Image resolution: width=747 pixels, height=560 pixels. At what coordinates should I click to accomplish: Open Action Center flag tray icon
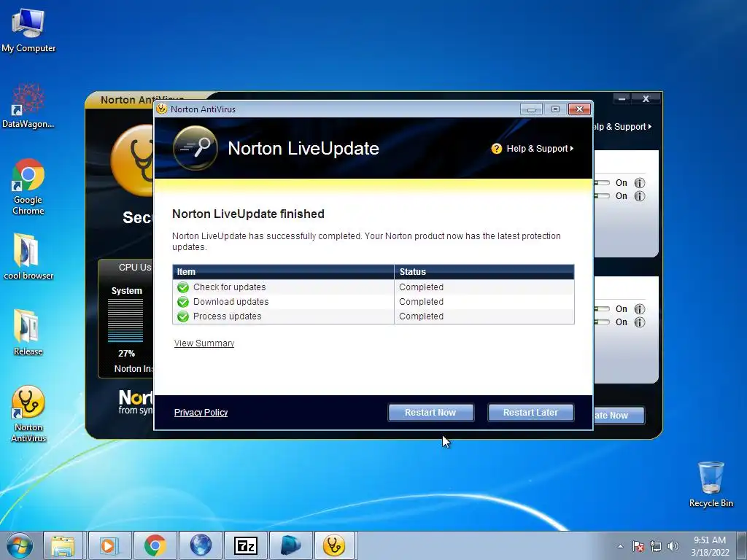point(638,546)
